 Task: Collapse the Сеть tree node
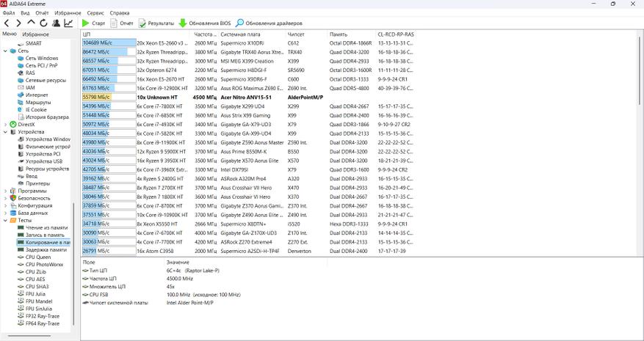tap(5, 51)
